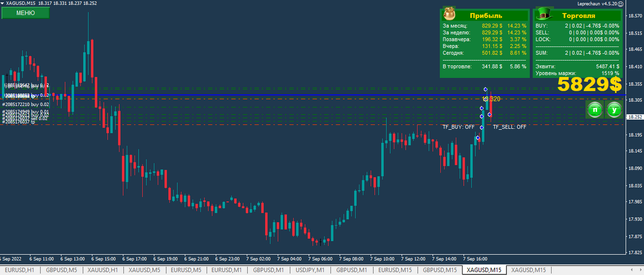Click the Торговля panel heading
This screenshot has width=644, height=275.
coord(579,15)
